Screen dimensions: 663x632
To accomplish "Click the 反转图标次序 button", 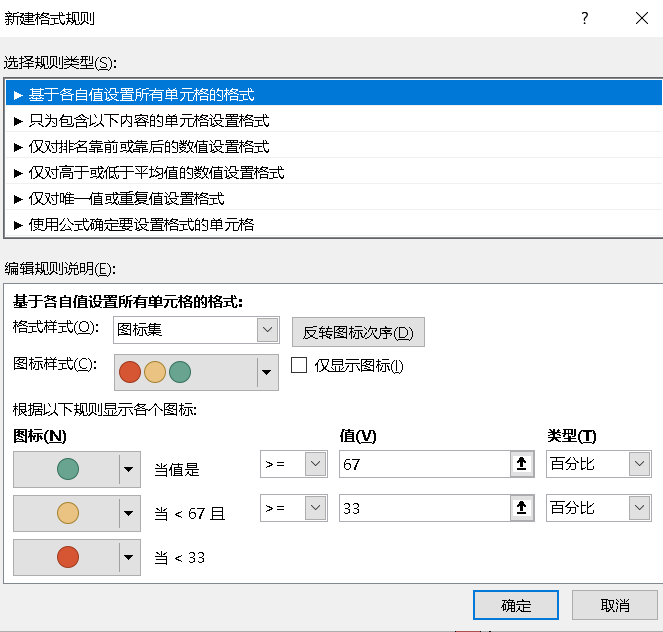I will tap(358, 332).
